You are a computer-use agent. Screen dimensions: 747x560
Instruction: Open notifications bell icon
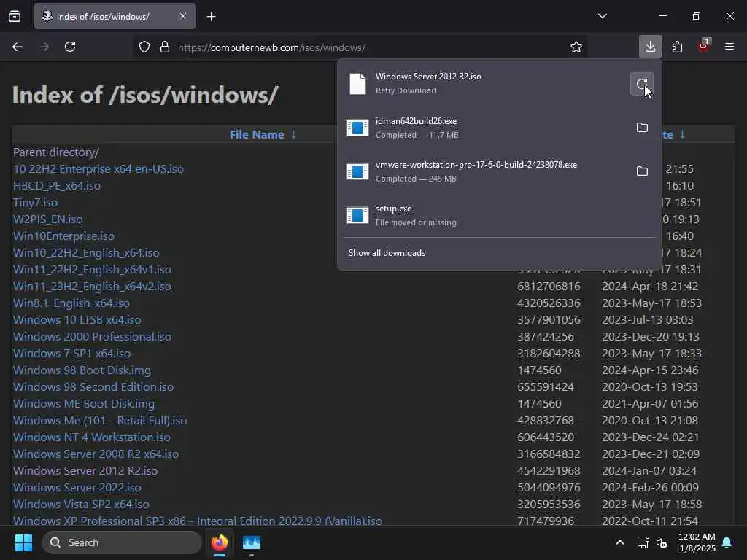point(727,542)
